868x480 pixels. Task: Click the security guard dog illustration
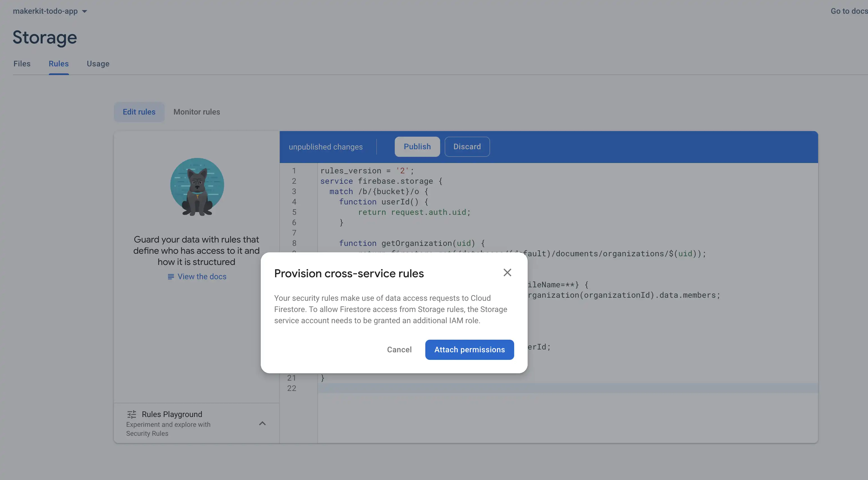click(197, 187)
